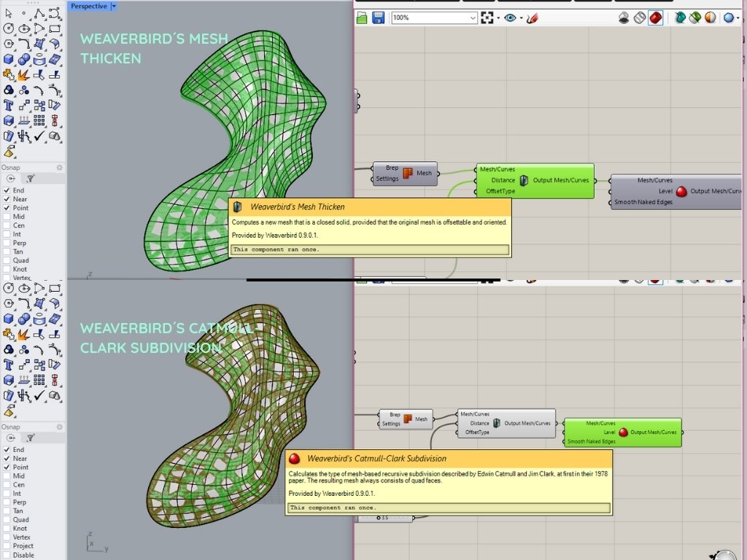The height and width of the screenshot is (560, 747).
Task: Open the eye preview settings dropdown arrow
Action: [x=521, y=17]
